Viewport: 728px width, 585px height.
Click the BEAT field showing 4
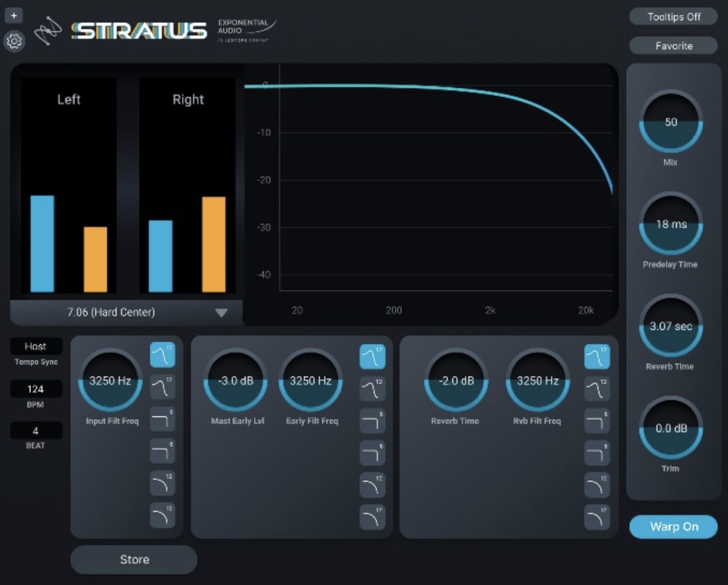coord(35,431)
